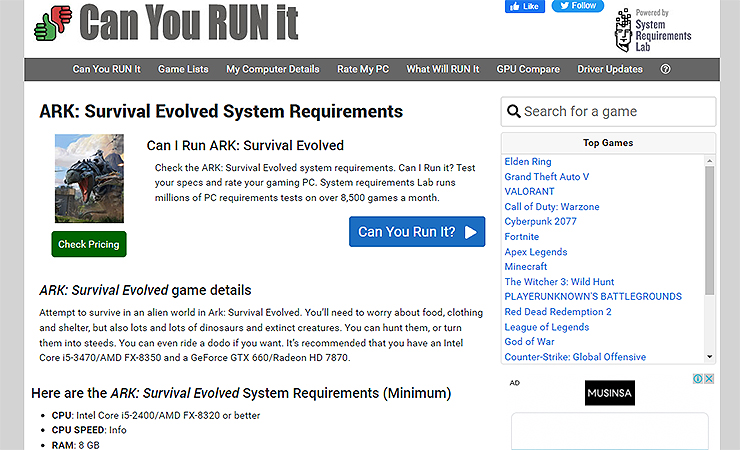Click the magnifying glass search icon
The height and width of the screenshot is (450, 740).
click(513, 111)
